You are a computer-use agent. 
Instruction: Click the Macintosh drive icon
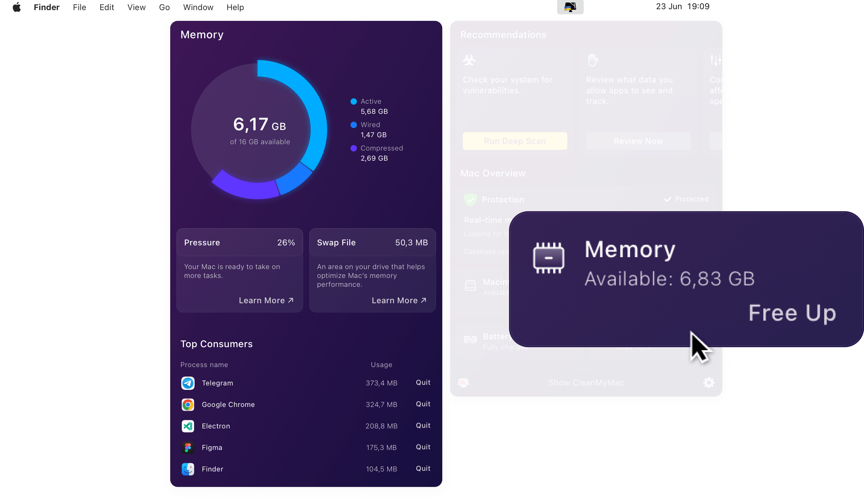470,286
